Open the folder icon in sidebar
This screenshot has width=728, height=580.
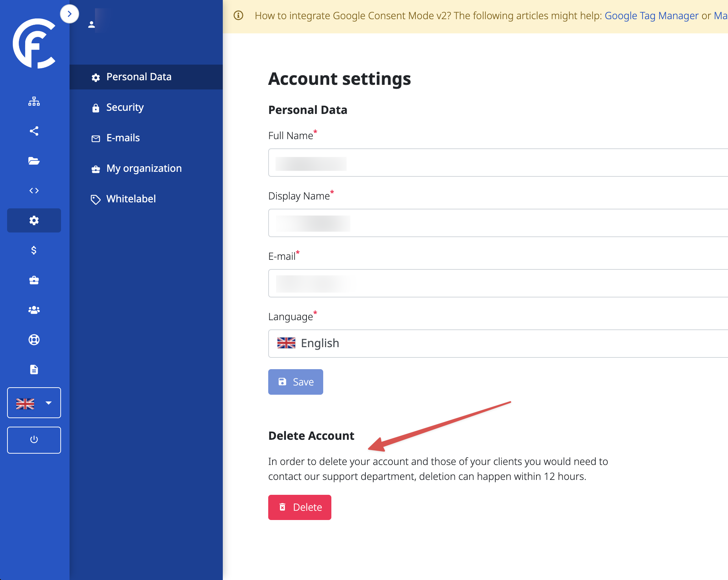(34, 161)
